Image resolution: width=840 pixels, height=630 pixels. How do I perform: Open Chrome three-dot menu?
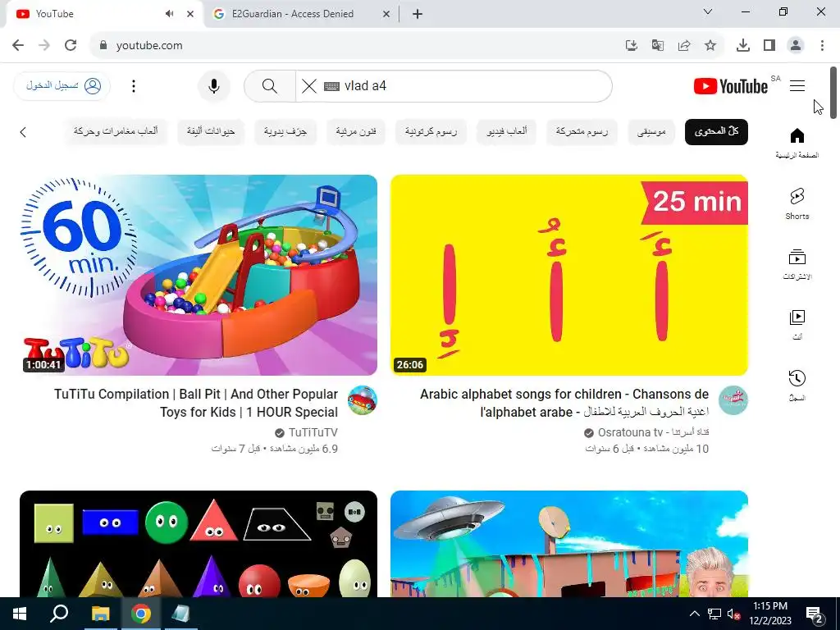[822, 46]
